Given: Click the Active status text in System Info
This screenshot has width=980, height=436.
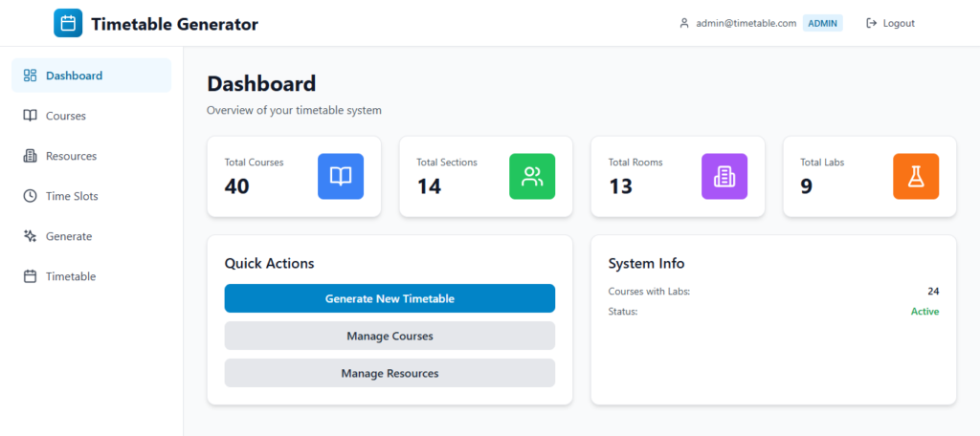Looking at the screenshot, I should (924, 312).
